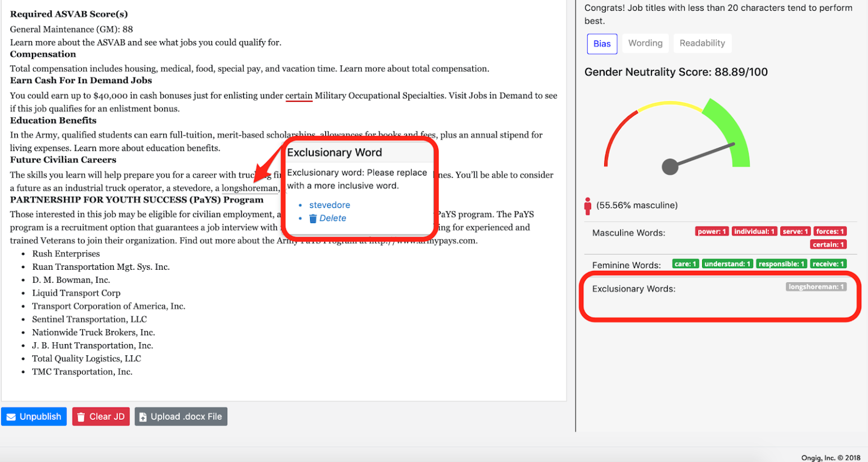Click the Earn Cash For In Demand Jobs heading
The image size is (868, 462).
coord(81,80)
